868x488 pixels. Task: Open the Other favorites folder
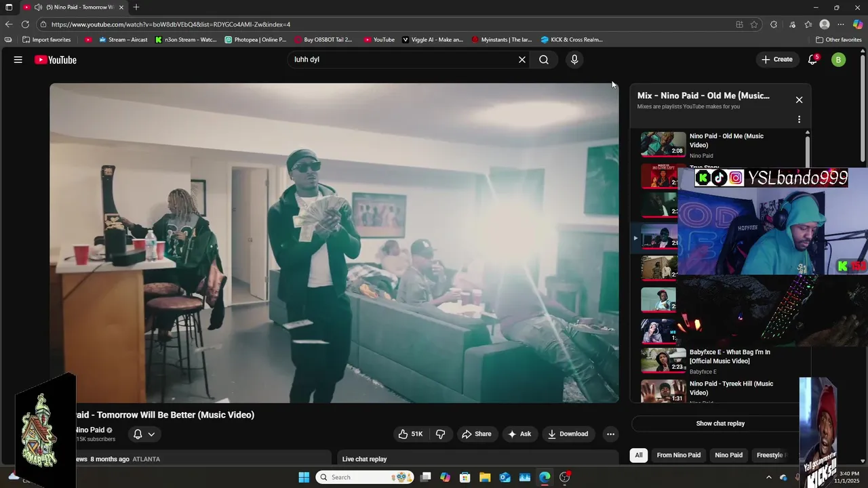[x=838, y=40]
